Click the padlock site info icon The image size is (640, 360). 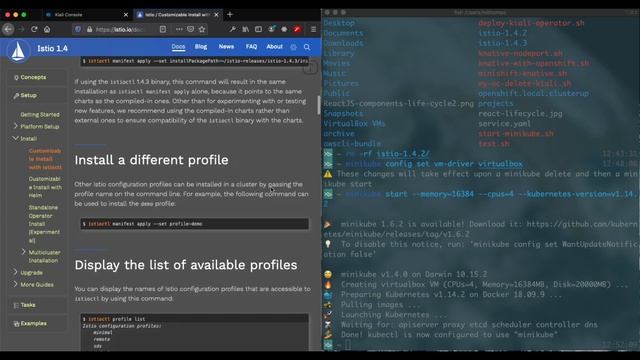(x=89, y=29)
